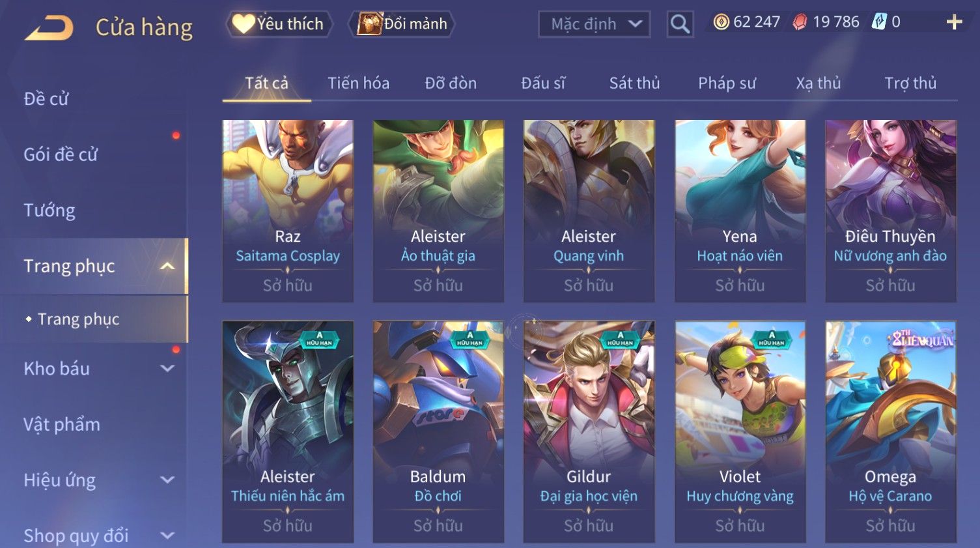Open Tướng in the sidebar
Image resolution: width=980 pixels, height=548 pixels.
pyautogui.click(x=49, y=210)
